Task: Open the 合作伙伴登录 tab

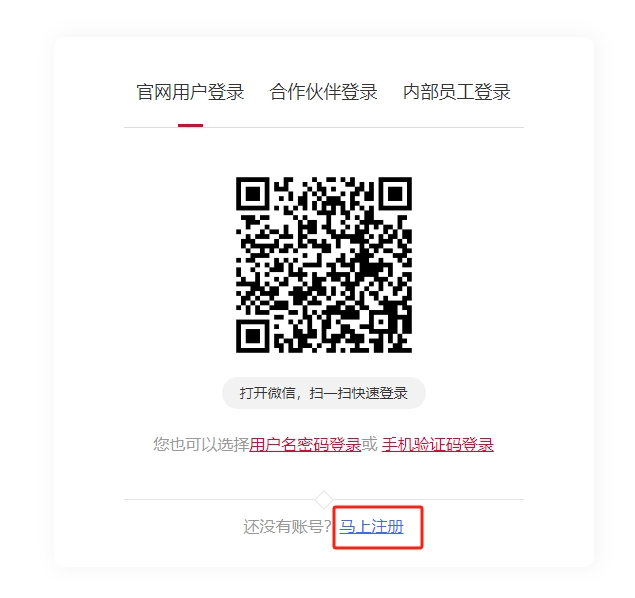Action: click(x=324, y=92)
